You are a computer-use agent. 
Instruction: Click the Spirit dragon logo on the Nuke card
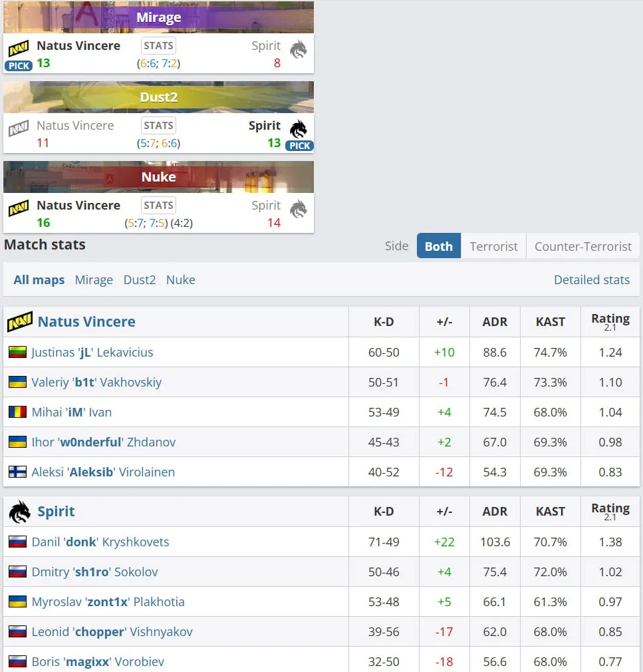tap(299, 209)
